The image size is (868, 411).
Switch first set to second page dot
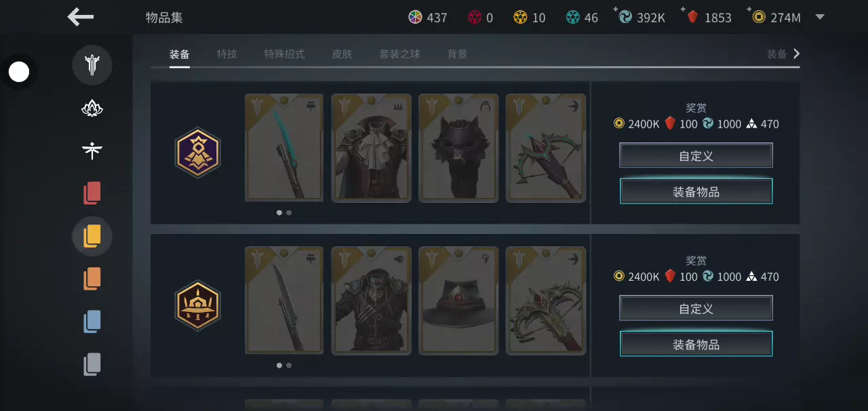pyautogui.click(x=289, y=212)
